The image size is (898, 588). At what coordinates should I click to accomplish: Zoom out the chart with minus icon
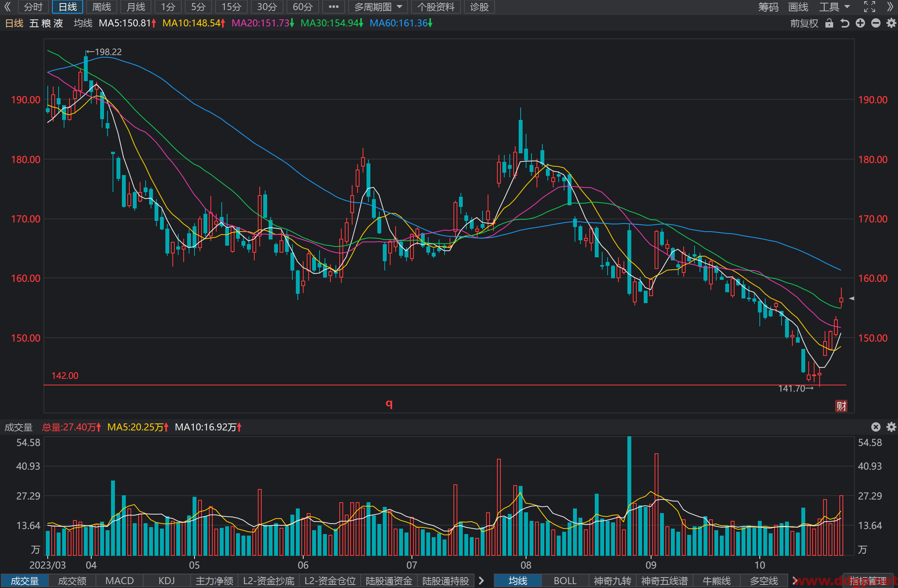click(x=876, y=23)
